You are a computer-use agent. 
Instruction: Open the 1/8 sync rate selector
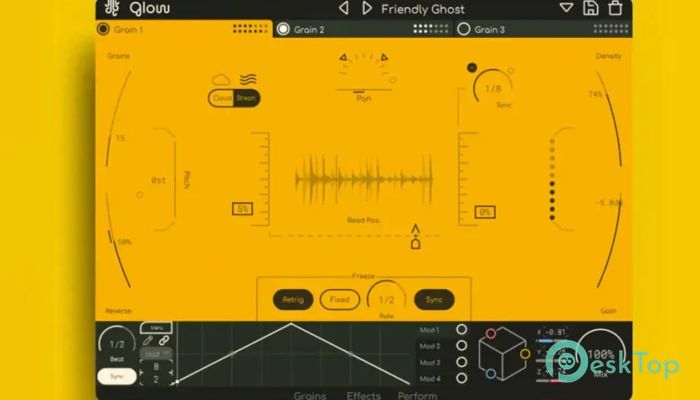[x=494, y=89]
